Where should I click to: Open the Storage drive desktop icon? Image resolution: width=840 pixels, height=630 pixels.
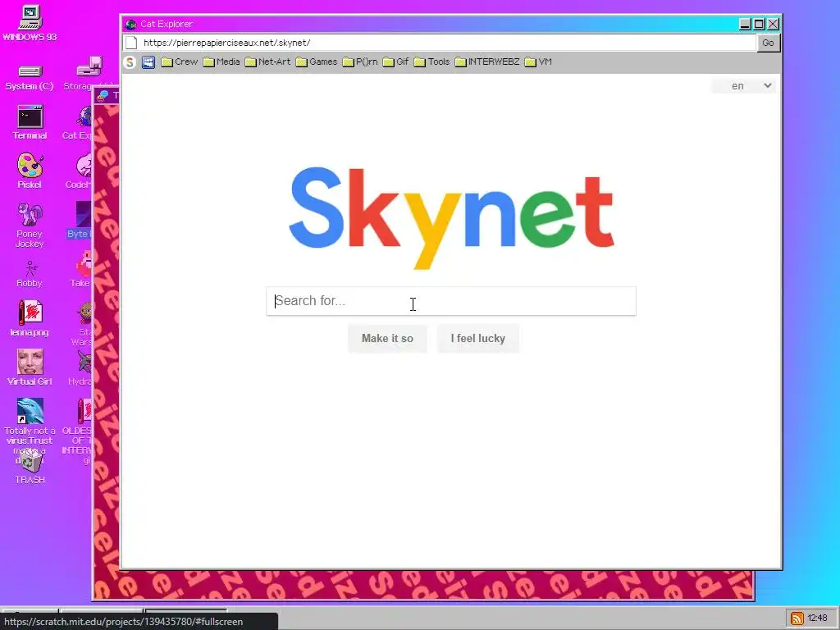[x=89, y=73]
